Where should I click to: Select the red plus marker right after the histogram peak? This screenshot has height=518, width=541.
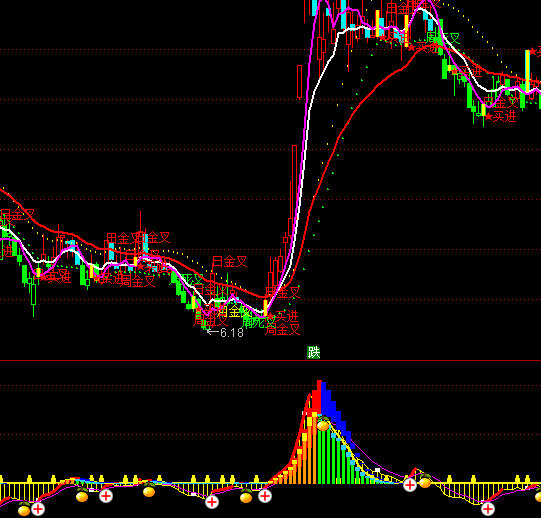click(410, 485)
